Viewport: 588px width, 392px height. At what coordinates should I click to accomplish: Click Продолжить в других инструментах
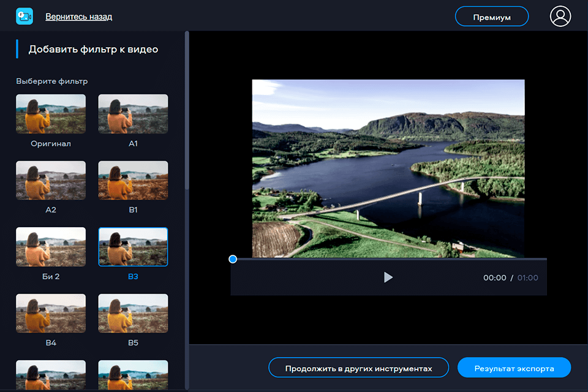coord(358,368)
